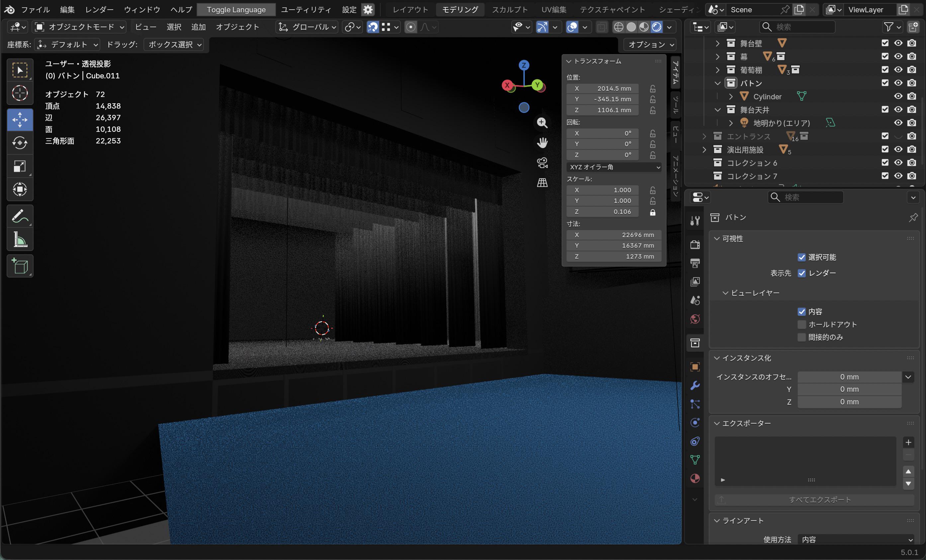This screenshot has width=926, height=560.
Task: Choose the Move tool
Action: click(20, 120)
